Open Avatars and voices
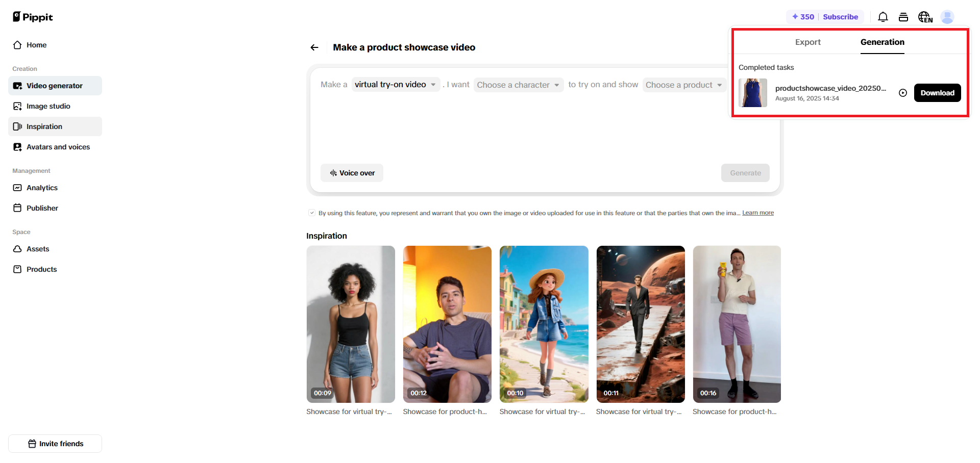Viewport: 980px width, 463px height. tap(58, 147)
